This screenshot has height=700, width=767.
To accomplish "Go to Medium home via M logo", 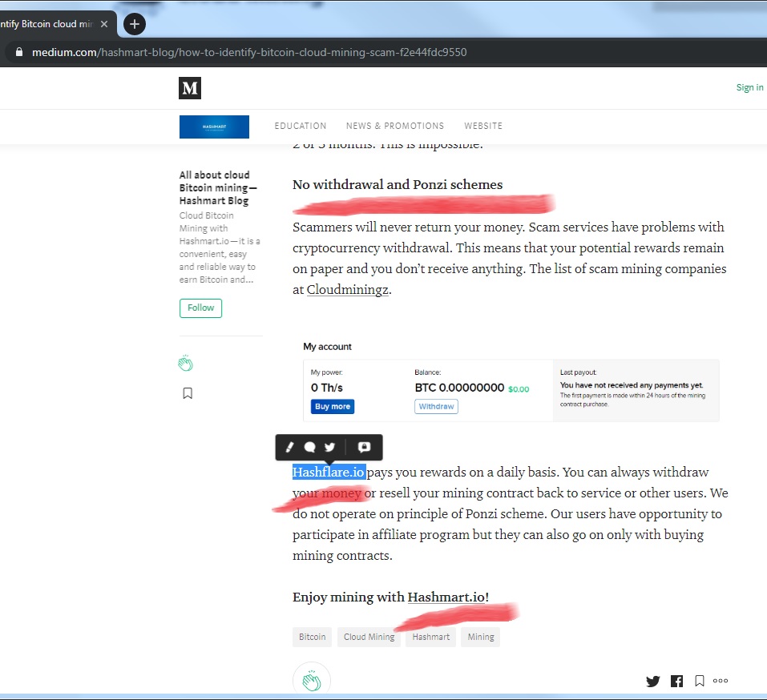I will click(x=190, y=88).
